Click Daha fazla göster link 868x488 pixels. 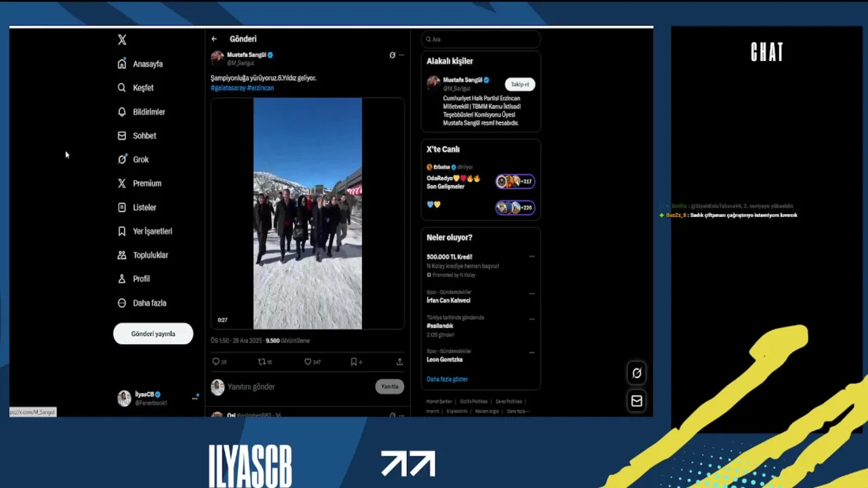click(448, 380)
